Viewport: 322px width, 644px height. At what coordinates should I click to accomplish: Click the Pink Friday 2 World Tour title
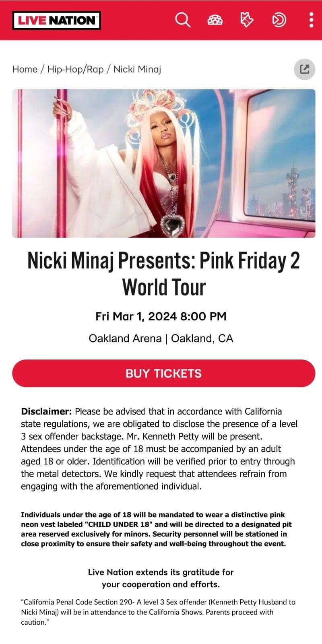(163, 274)
